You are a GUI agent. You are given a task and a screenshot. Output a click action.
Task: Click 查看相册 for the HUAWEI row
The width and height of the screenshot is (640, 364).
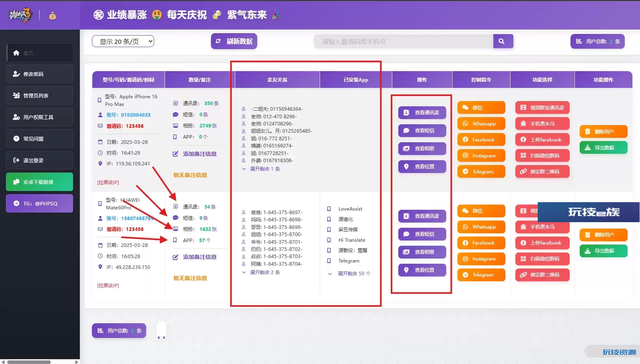tap(422, 252)
